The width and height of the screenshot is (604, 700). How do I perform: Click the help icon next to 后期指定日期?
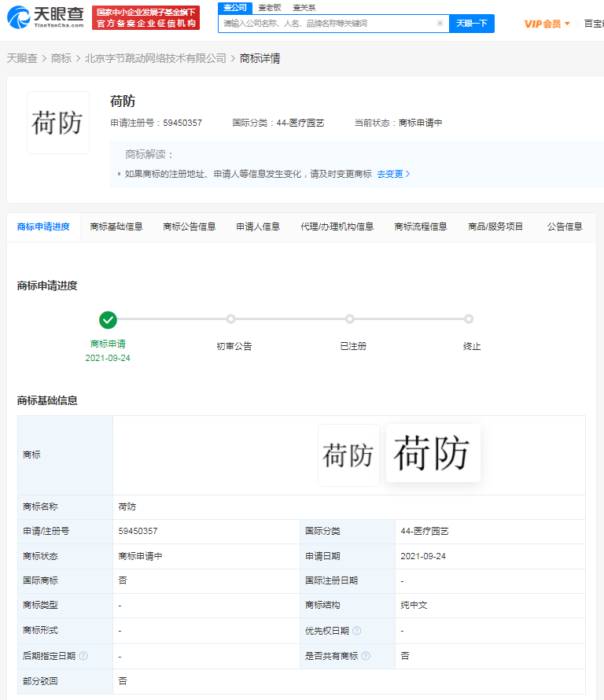tap(83, 656)
